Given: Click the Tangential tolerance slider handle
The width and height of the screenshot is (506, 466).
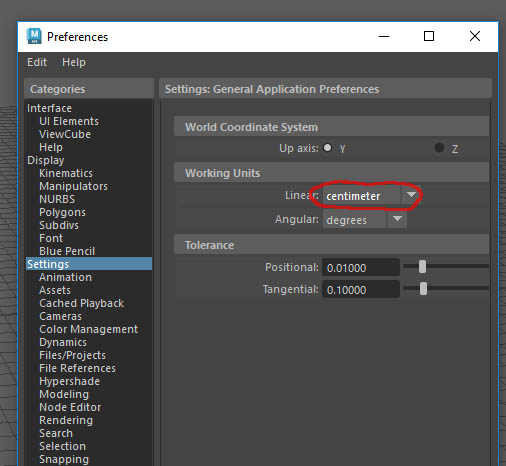Looking at the screenshot, I should pyautogui.click(x=423, y=289).
